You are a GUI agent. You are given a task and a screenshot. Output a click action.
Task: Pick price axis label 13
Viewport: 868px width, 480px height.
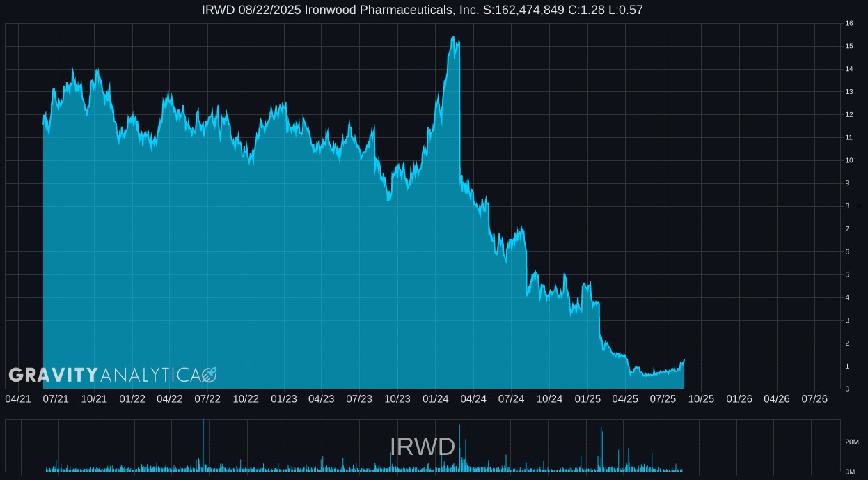click(x=849, y=92)
